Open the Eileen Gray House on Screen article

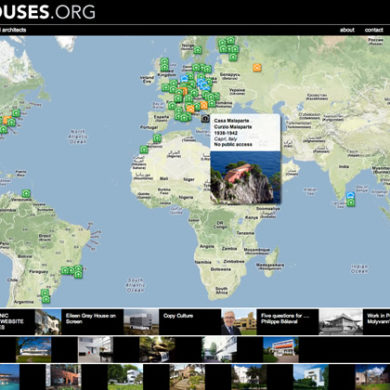pos(91,319)
